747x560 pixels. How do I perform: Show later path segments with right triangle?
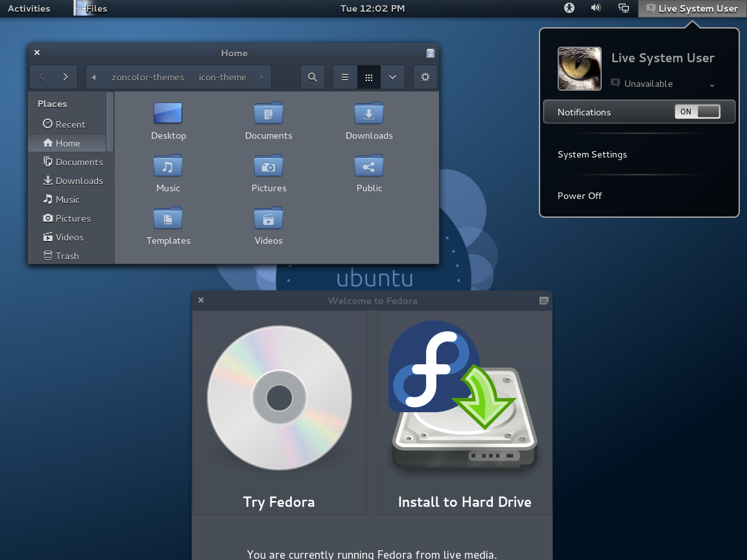(x=261, y=77)
